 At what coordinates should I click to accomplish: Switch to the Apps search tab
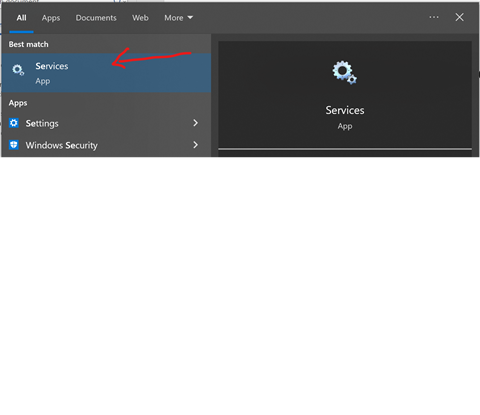point(51,18)
